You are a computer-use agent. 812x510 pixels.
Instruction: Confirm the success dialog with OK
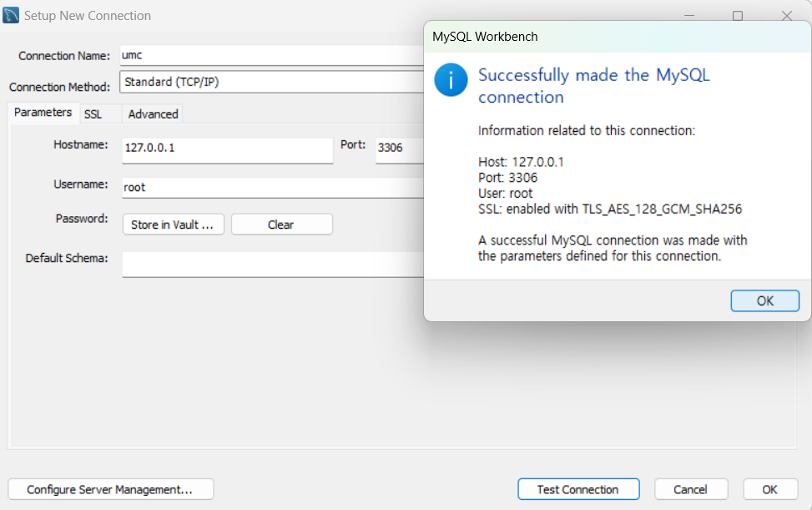765,300
